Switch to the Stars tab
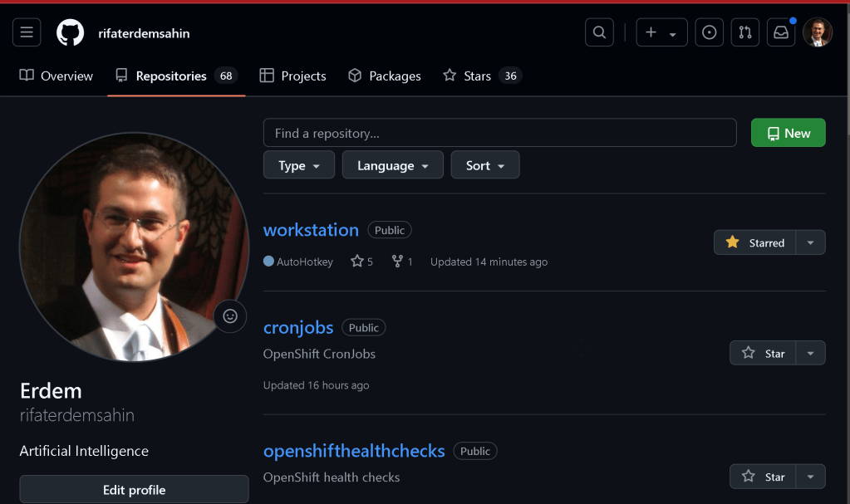 (482, 76)
